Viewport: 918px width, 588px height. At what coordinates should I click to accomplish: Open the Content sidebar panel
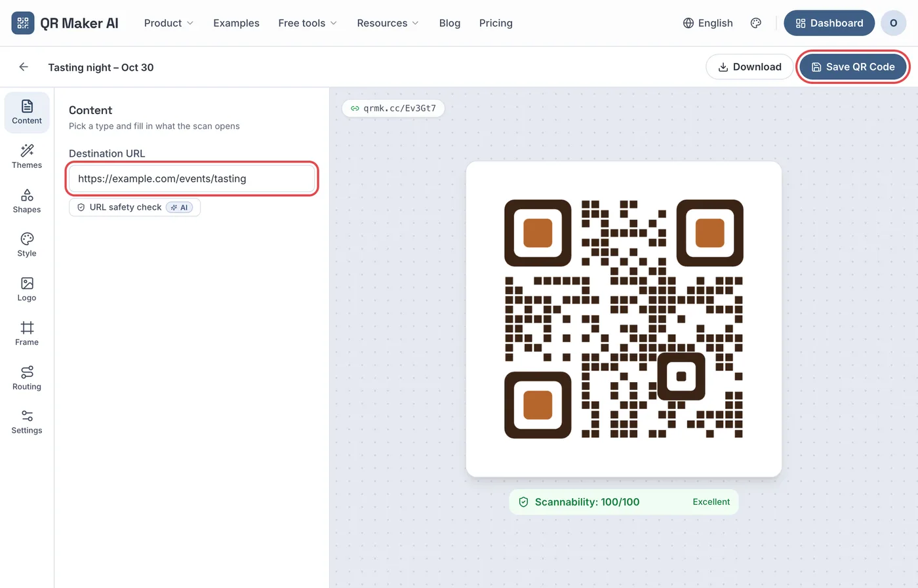pos(27,113)
